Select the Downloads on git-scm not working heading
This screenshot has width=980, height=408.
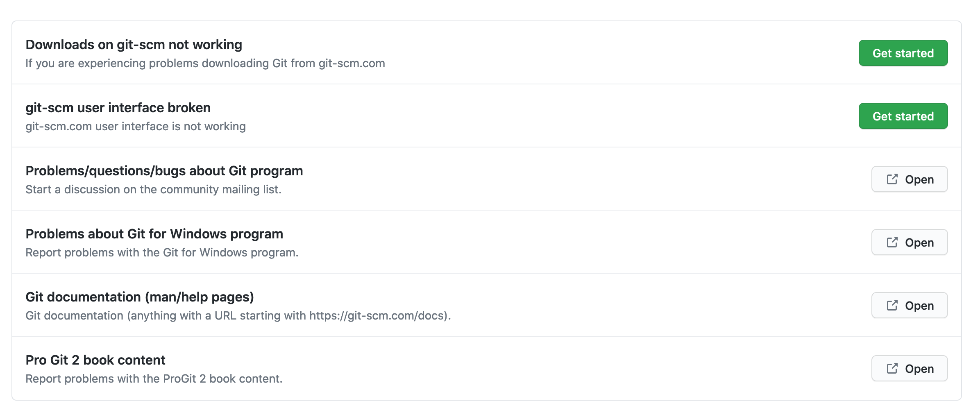click(134, 45)
